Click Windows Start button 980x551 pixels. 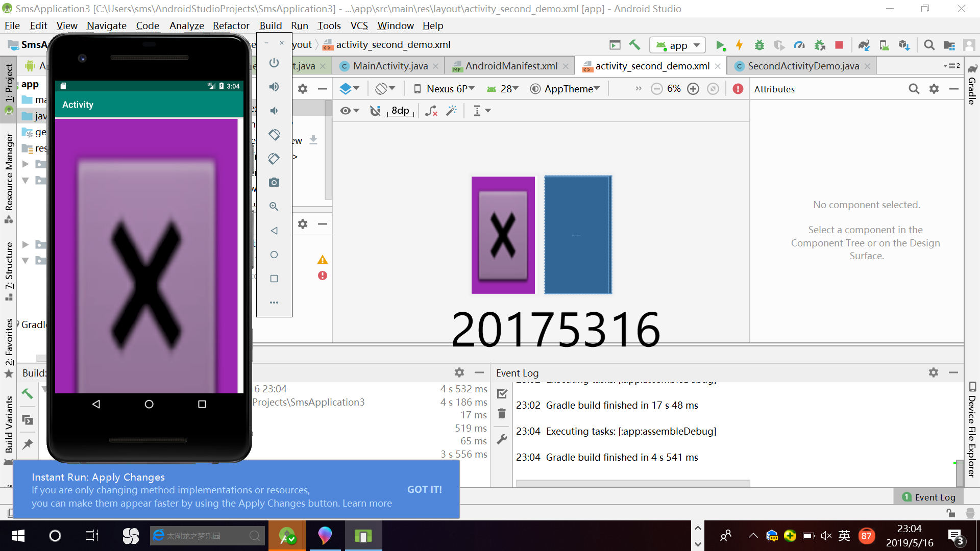coord(18,536)
